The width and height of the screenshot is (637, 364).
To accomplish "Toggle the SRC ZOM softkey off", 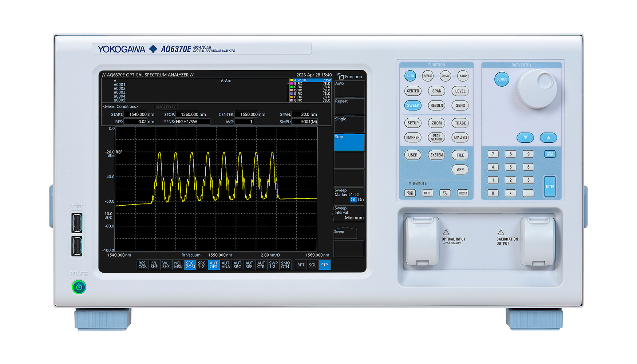I will coord(190,265).
